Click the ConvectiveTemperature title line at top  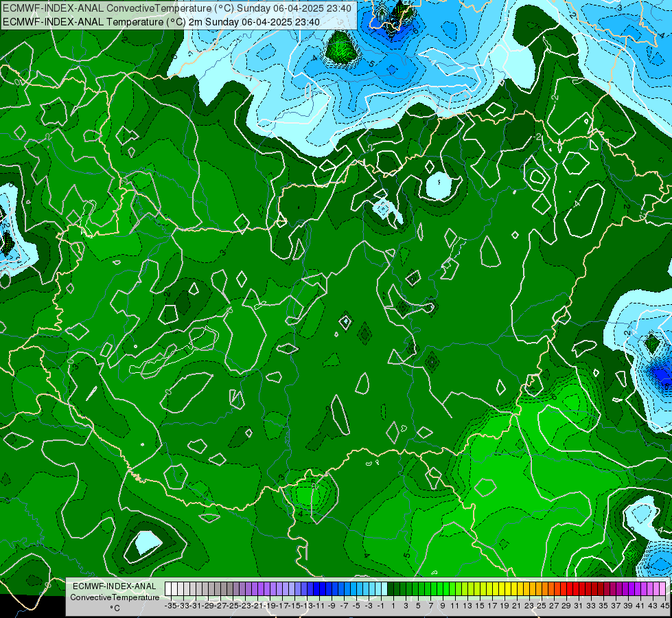click(177, 8)
